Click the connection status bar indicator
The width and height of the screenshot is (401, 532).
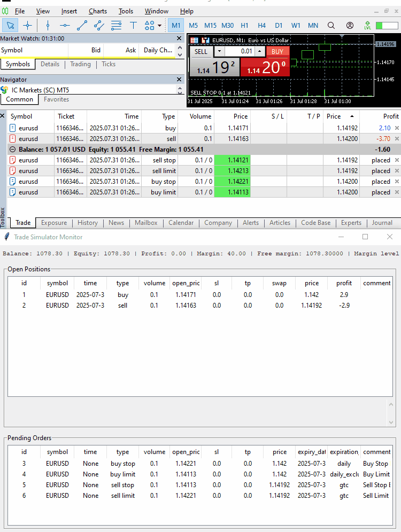387,26
